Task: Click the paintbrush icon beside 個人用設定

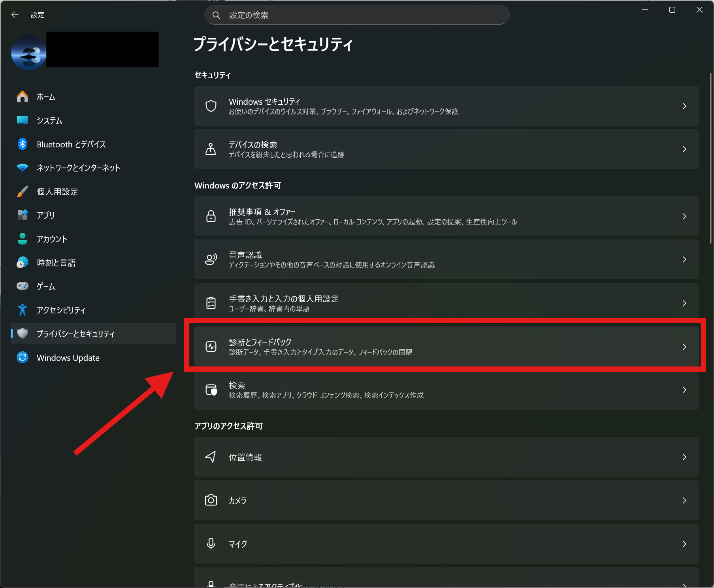Action: click(x=23, y=192)
